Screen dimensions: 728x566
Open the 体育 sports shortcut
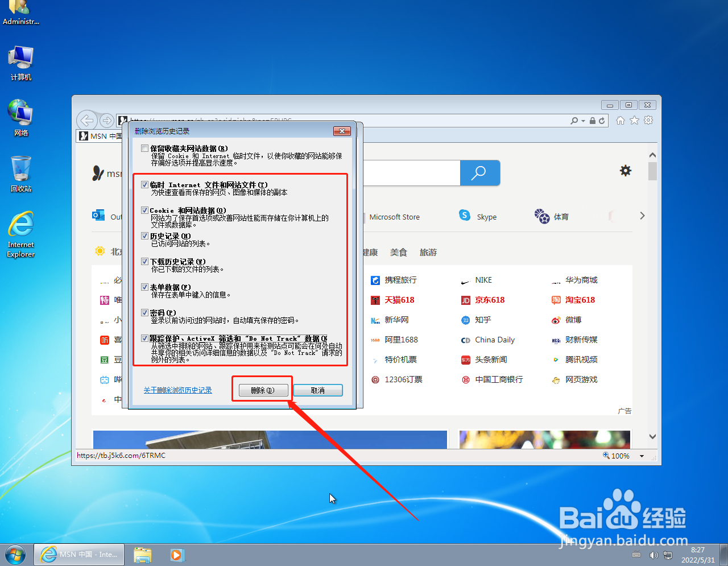(552, 216)
